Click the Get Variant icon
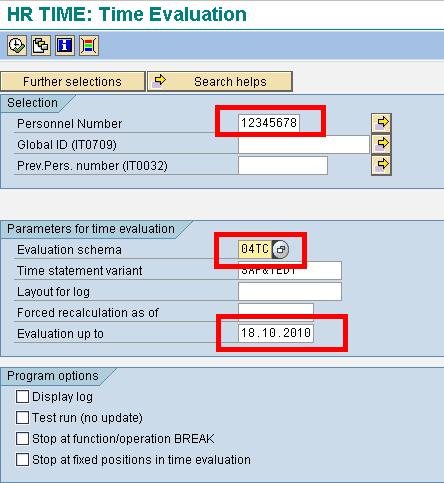The width and height of the screenshot is (444, 483). pyautogui.click(x=41, y=45)
